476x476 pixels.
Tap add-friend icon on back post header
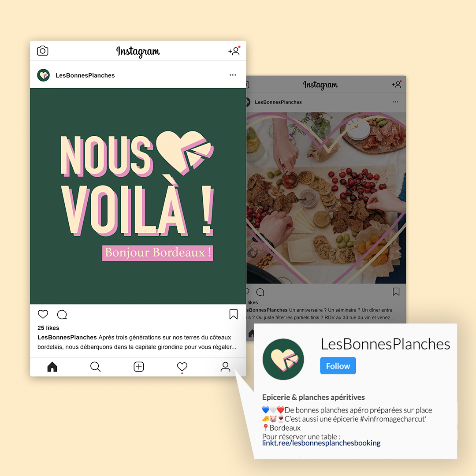397,84
